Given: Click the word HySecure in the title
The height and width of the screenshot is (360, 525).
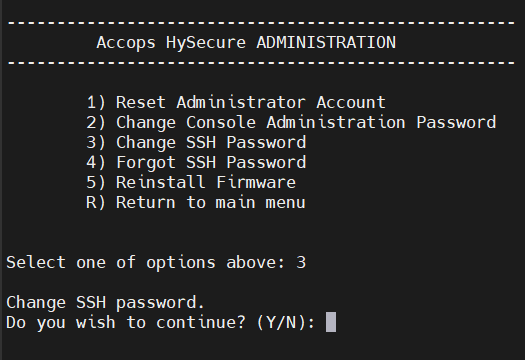Looking at the screenshot, I should [206, 43].
